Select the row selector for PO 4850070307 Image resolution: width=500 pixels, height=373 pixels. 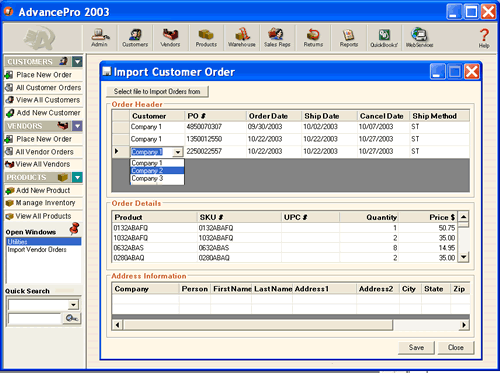(120, 127)
